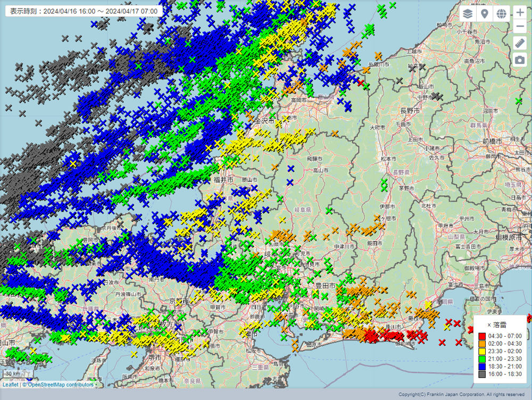The image size is (532, 400).
Task: Click the blue 18:30 - 21:00 legend swatch
Action: 482,367
